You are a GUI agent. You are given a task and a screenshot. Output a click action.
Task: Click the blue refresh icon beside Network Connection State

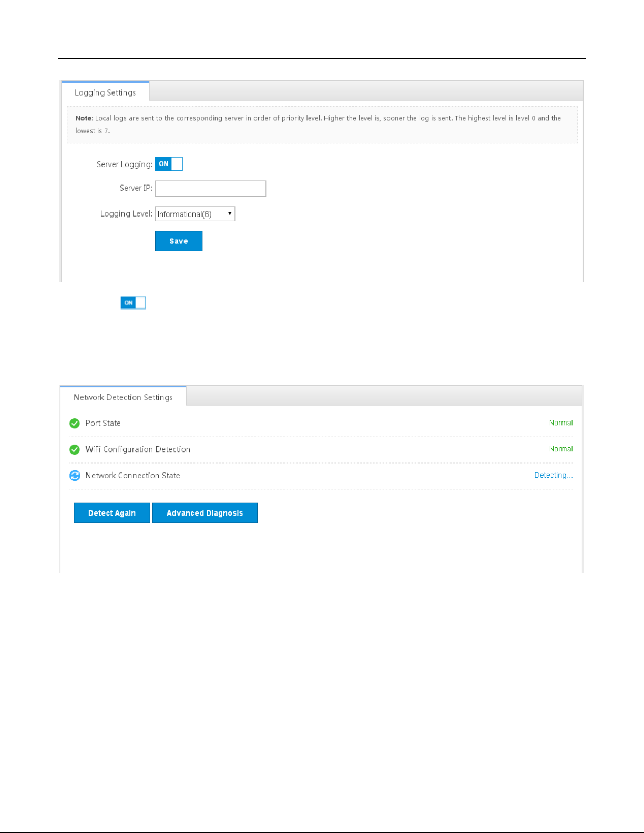tap(75, 476)
